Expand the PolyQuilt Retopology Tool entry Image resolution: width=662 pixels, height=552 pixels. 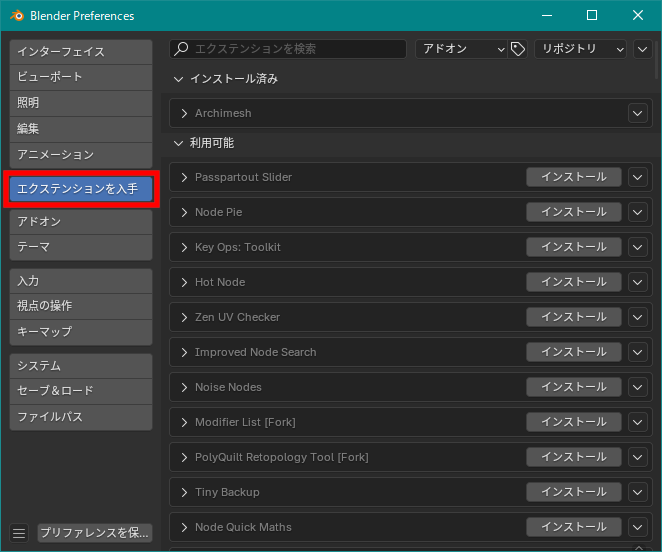click(x=184, y=457)
